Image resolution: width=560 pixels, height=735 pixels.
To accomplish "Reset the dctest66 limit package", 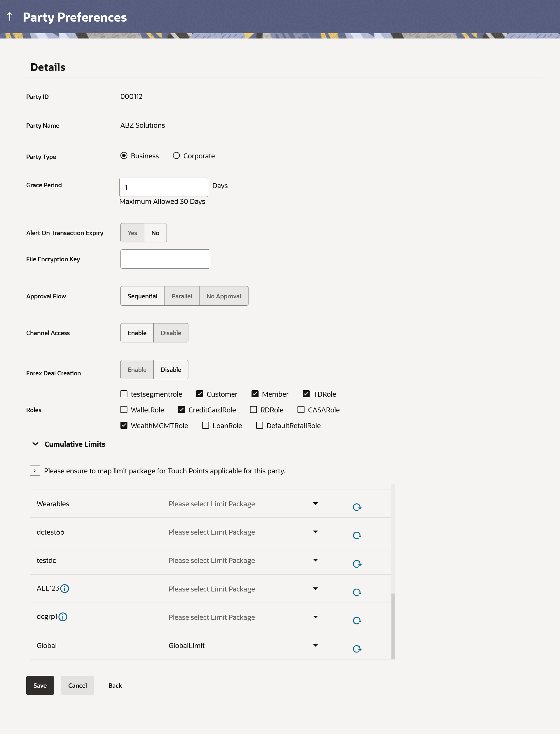I will click(357, 535).
